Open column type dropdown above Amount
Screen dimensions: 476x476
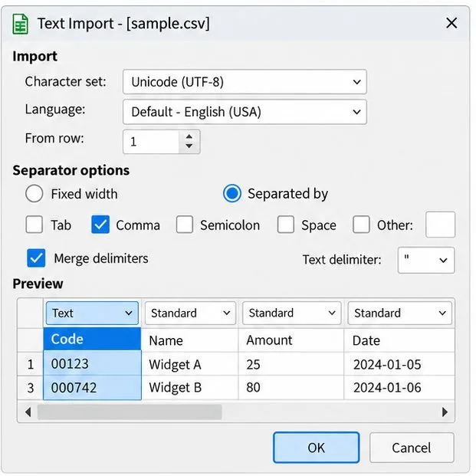click(x=292, y=313)
